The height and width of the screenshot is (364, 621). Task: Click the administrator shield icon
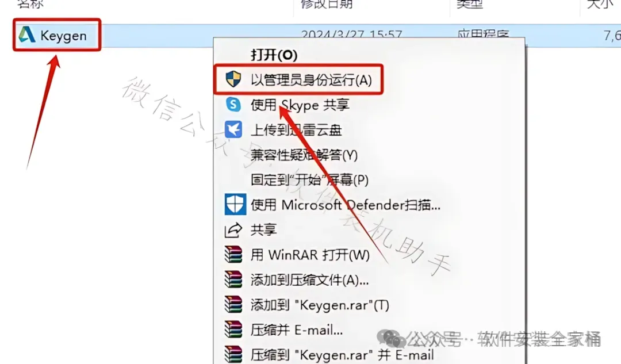233,79
